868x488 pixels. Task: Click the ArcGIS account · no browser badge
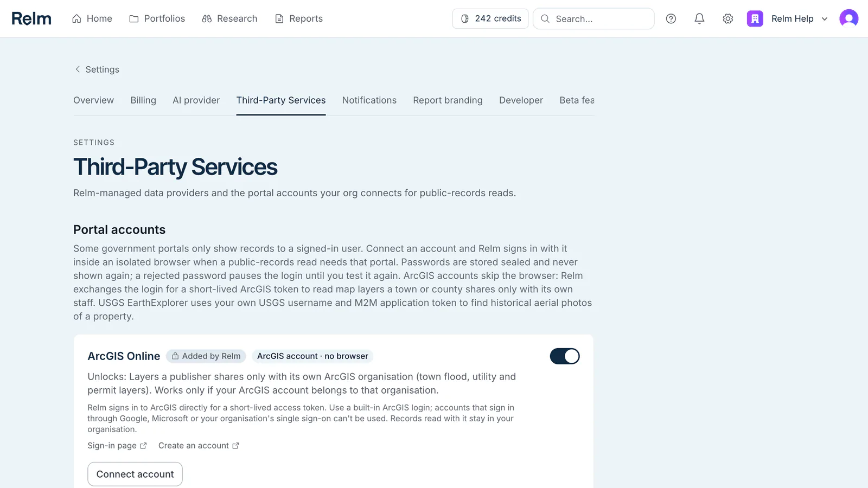pos(312,356)
